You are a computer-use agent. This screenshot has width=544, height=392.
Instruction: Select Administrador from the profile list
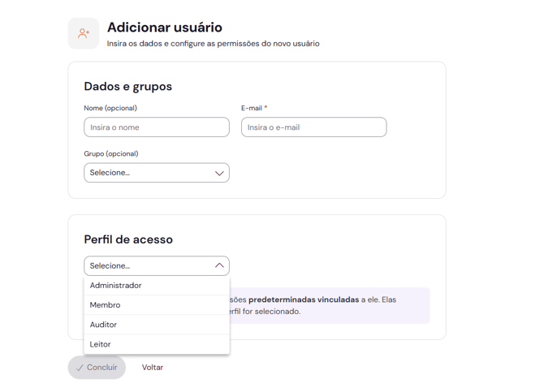[116, 286]
